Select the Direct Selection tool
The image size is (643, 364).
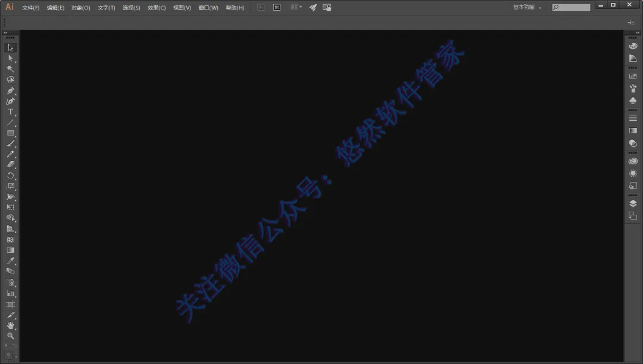pos(10,58)
